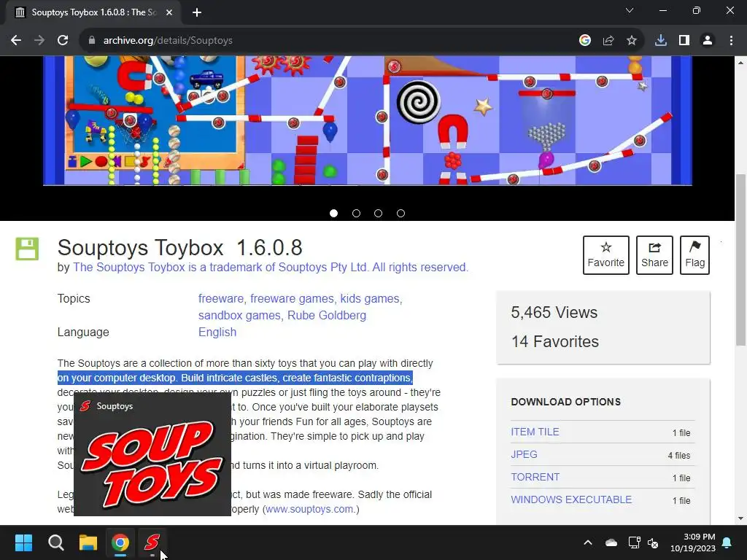The height and width of the screenshot is (560, 747).
Task: Bookmark this page with the star icon
Action: 632,41
